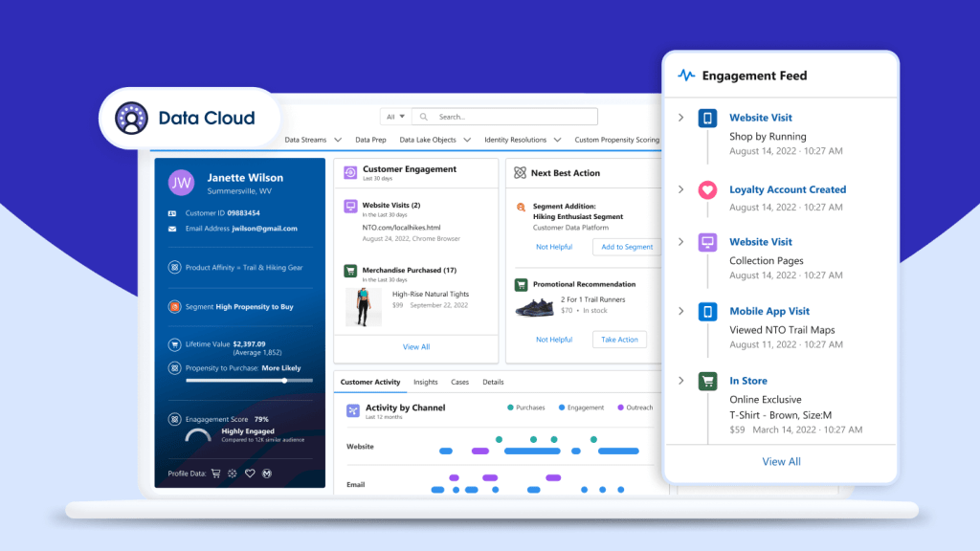Click the Customer Engagement header icon
This screenshot has width=980, height=551.
350,173
